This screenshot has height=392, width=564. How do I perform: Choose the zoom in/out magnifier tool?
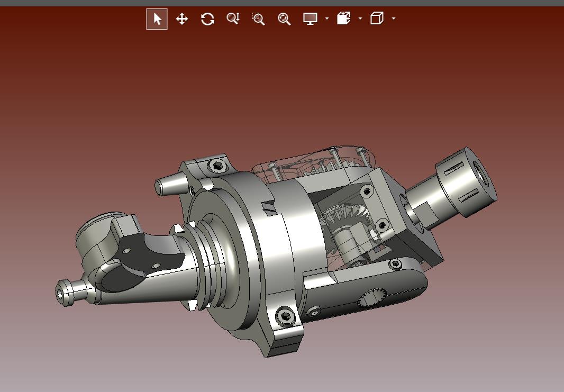(x=233, y=19)
